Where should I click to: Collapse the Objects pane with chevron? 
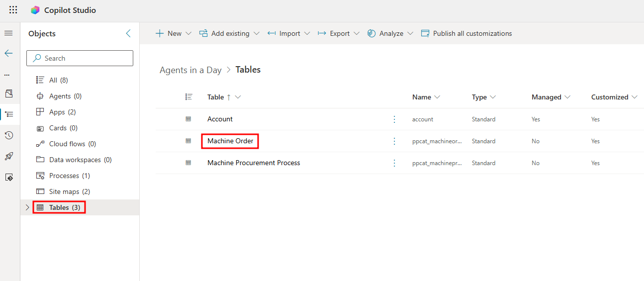[x=128, y=33]
